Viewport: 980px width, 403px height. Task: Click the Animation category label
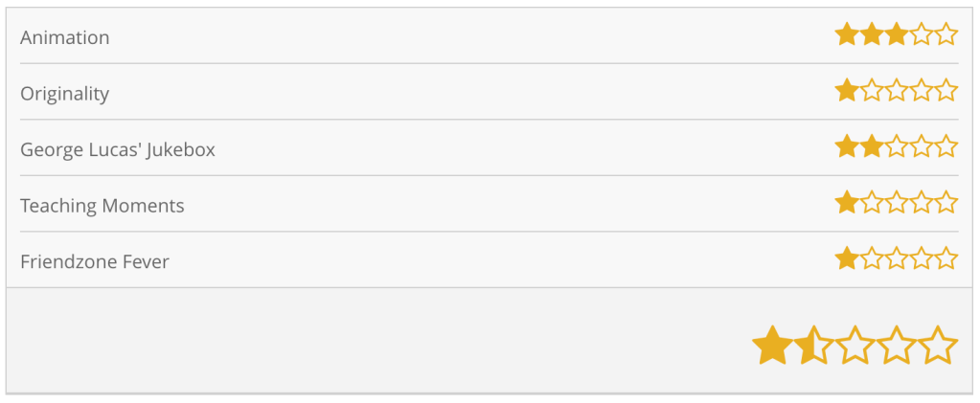pos(65,37)
